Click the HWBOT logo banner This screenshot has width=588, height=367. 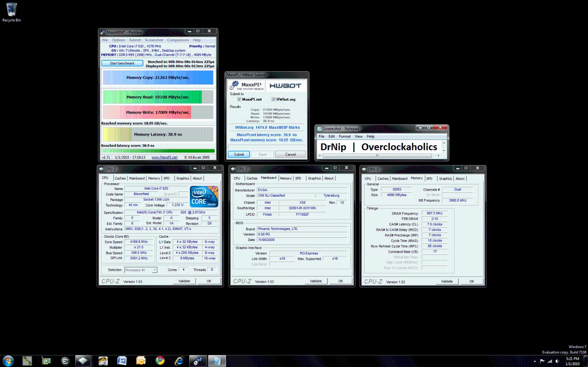[285, 86]
